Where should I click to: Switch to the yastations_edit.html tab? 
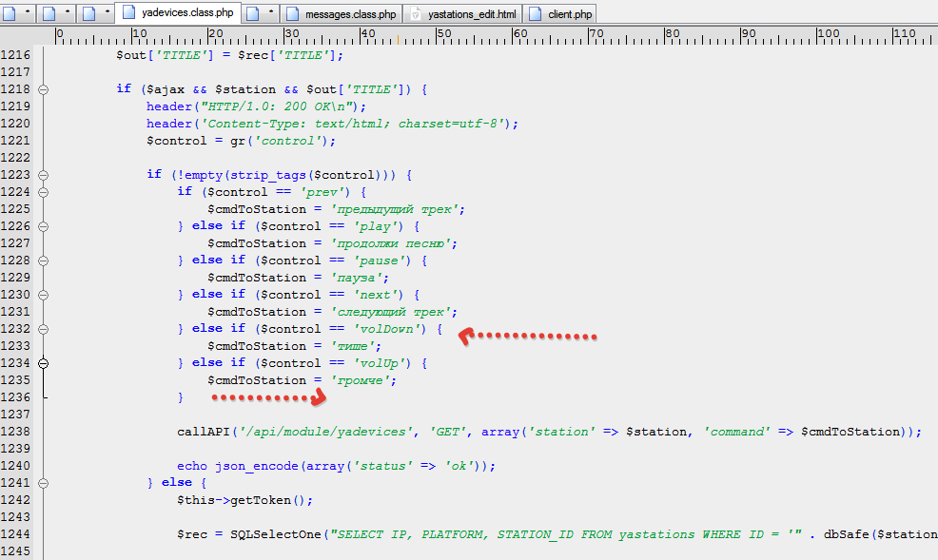pyautogui.click(x=462, y=13)
